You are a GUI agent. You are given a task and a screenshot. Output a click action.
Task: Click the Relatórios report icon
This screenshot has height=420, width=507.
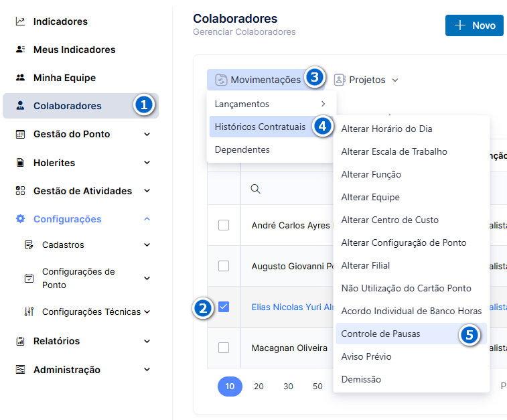click(20, 341)
